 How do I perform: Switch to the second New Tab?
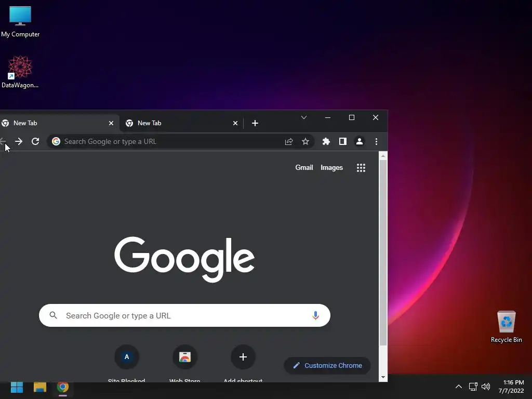(x=181, y=123)
